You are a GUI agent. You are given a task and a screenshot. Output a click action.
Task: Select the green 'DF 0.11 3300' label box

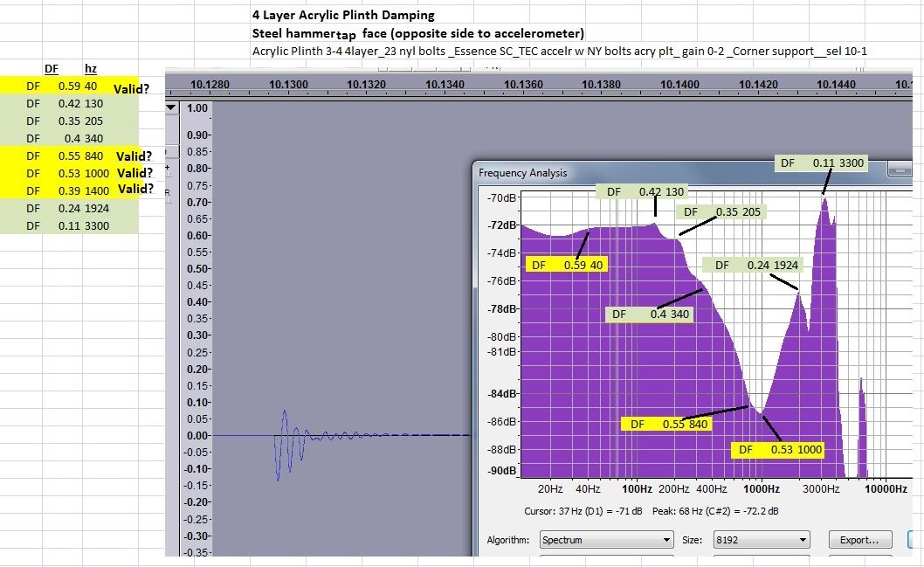(x=822, y=163)
